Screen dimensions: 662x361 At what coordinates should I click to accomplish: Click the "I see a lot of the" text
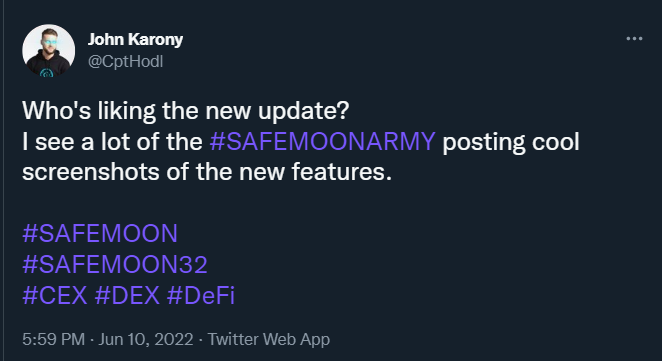(112, 141)
